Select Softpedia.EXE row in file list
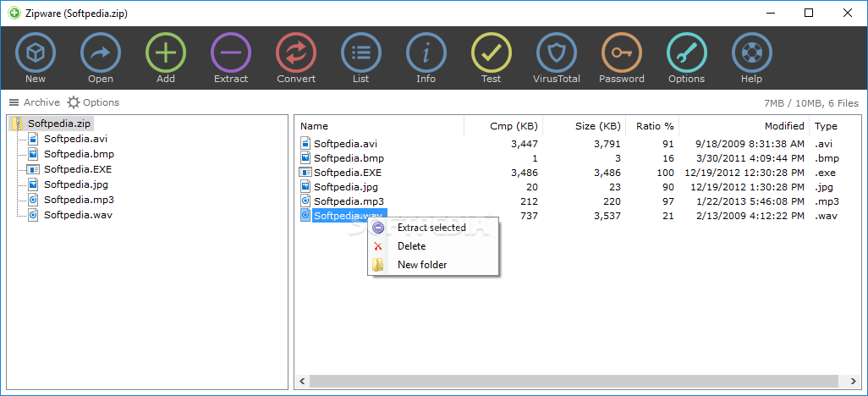 tap(579, 173)
